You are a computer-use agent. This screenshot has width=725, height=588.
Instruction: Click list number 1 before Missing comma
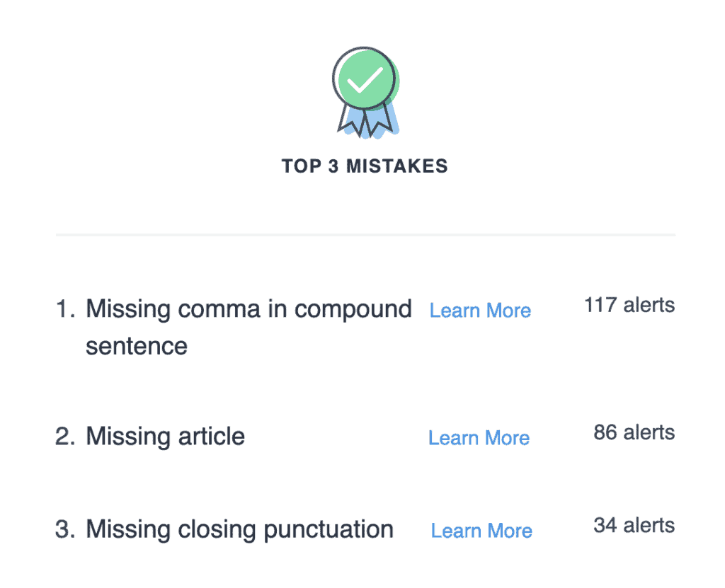65,309
